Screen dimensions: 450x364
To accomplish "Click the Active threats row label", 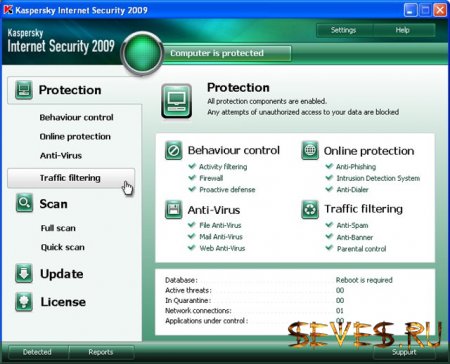I will tap(188, 290).
